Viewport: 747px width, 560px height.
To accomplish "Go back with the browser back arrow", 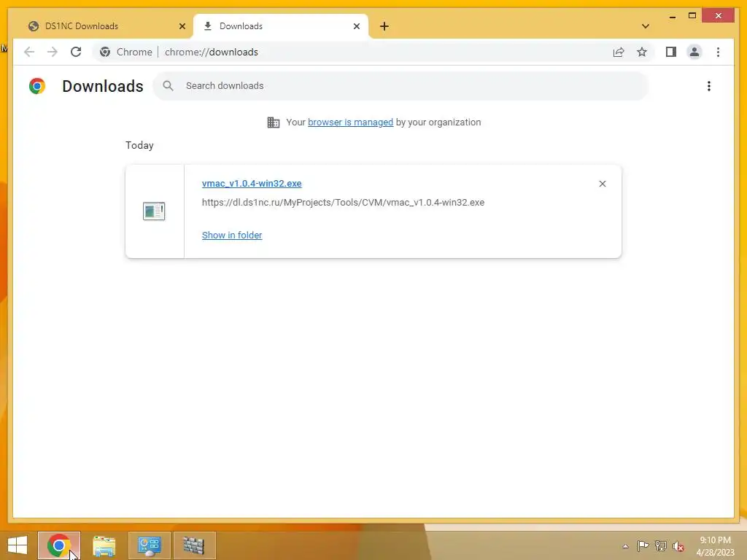I will pyautogui.click(x=29, y=52).
